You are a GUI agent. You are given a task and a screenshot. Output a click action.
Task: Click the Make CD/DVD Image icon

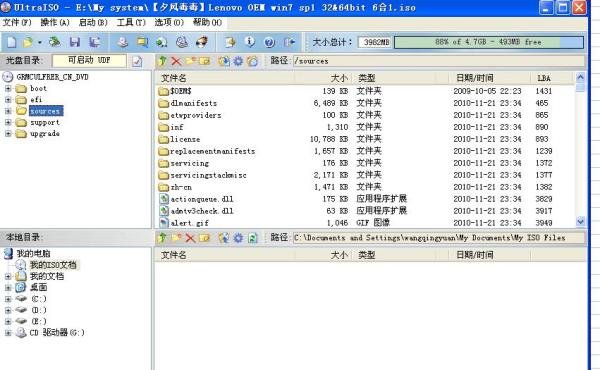[x=122, y=42]
